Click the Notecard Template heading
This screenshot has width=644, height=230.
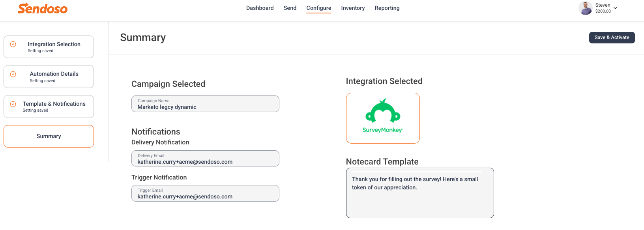pyautogui.click(x=382, y=162)
